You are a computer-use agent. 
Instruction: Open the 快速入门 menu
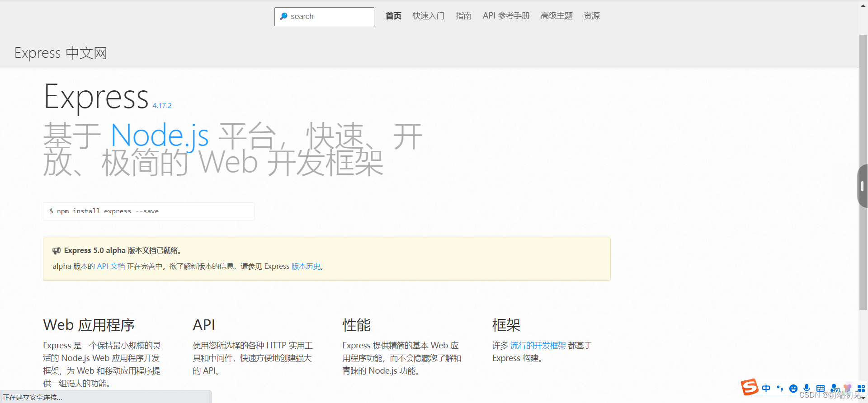[428, 16]
